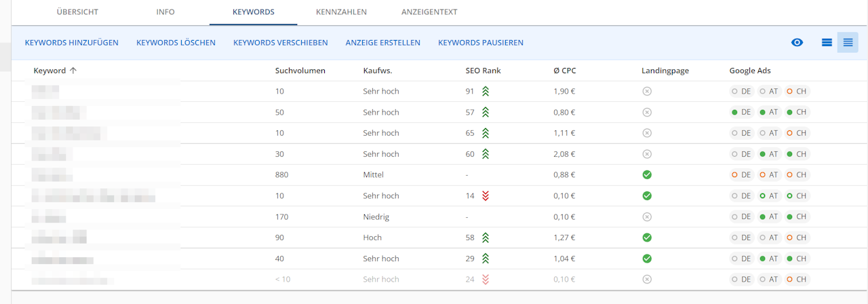Switch to the Anzeigentext tab
868x304 pixels.
click(x=429, y=12)
